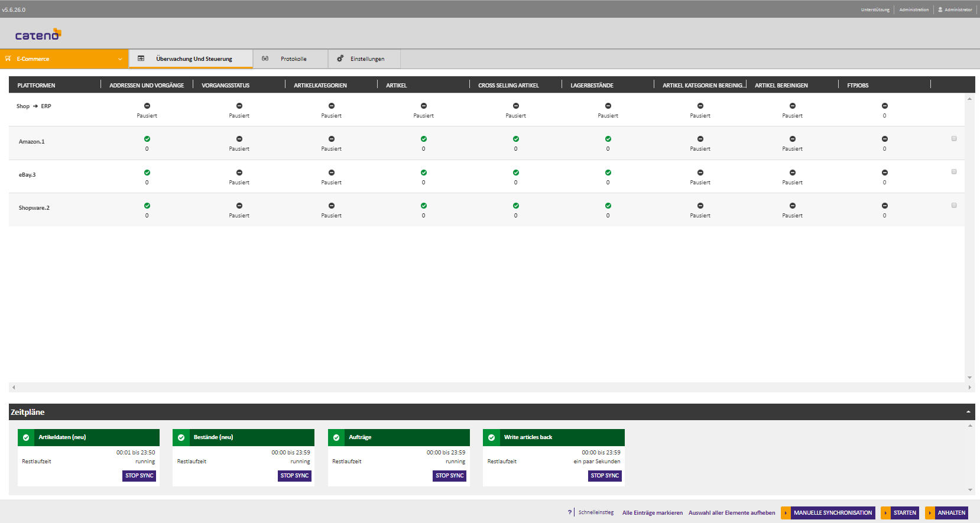Click Alle Einträge markieren link

click(652, 513)
